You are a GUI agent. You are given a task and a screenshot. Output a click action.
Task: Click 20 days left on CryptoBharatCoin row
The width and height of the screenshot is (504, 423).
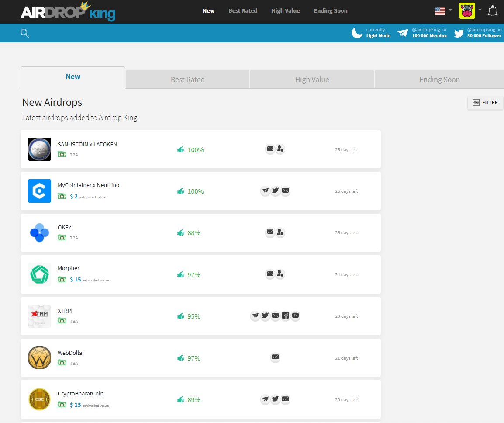click(346, 399)
